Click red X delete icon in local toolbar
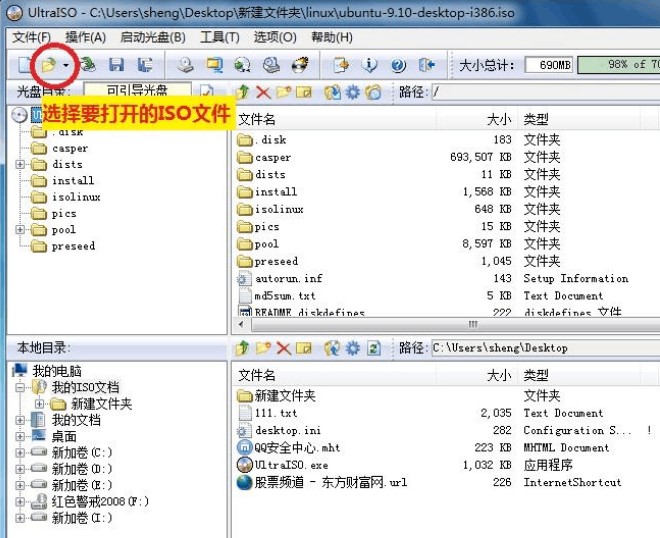The image size is (660, 538). point(284,348)
